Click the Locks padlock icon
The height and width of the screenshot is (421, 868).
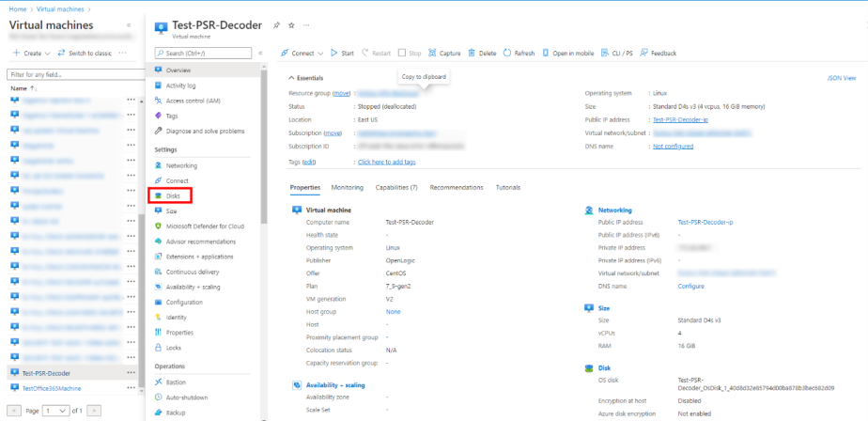(x=159, y=348)
